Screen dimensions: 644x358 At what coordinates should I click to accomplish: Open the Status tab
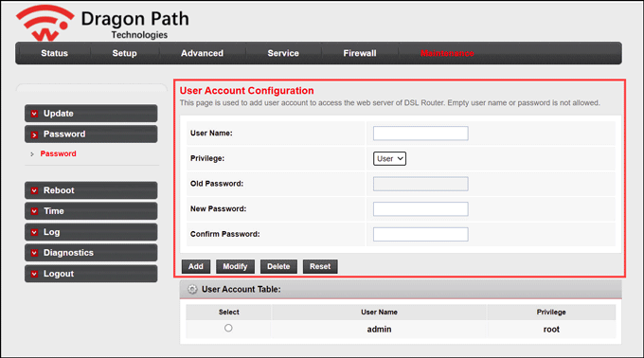click(54, 53)
